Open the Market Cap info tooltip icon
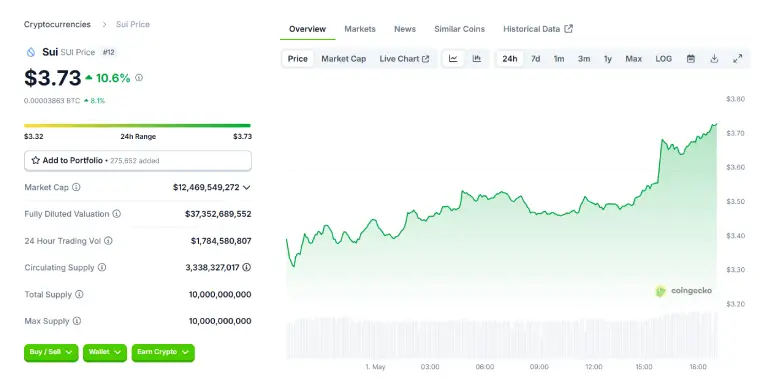Screen dimensions: 783x388 pyautogui.click(x=76, y=187)
